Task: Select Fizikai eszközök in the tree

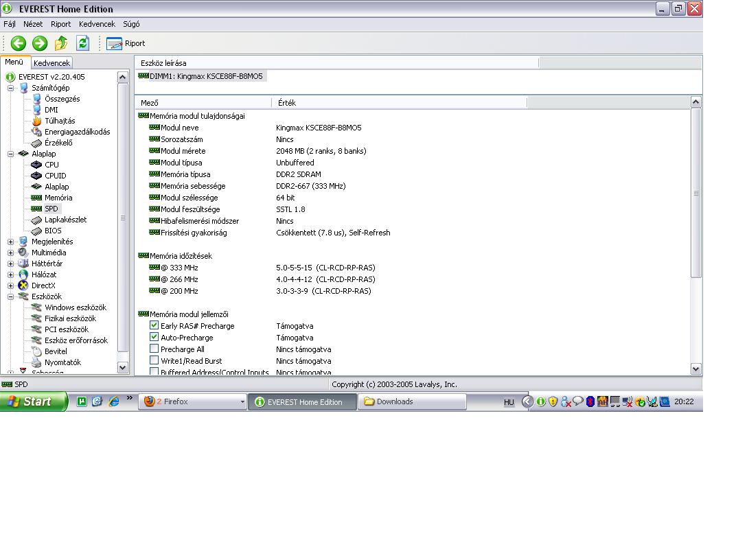Action: (x=70, y=318)
